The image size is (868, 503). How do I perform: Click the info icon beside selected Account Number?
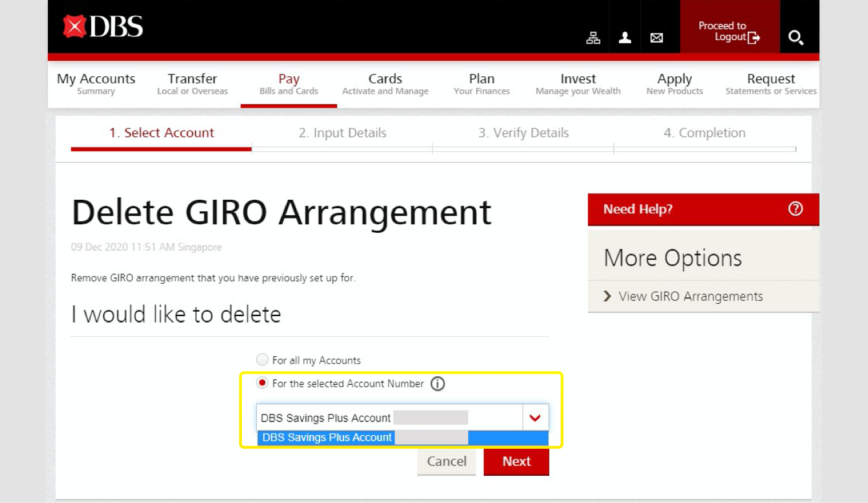click(x=438, y=384)
